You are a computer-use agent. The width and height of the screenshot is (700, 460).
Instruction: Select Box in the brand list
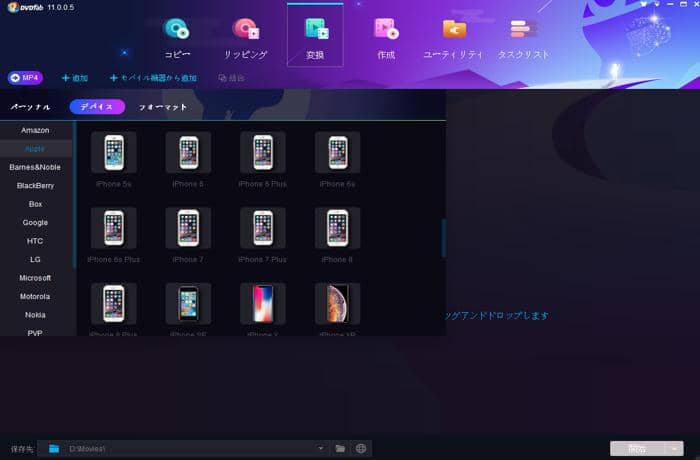(35, 204)
